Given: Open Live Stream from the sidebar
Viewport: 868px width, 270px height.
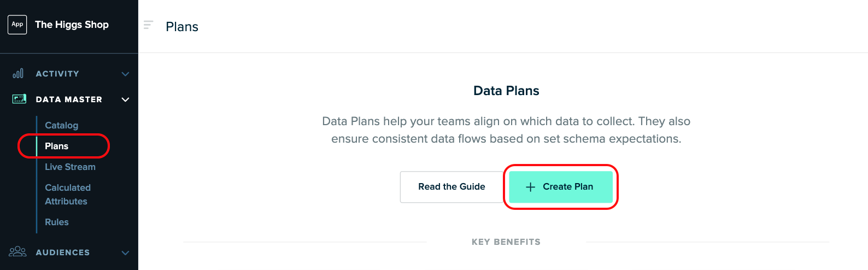Looking at the screenshot, I should [70, 167].
